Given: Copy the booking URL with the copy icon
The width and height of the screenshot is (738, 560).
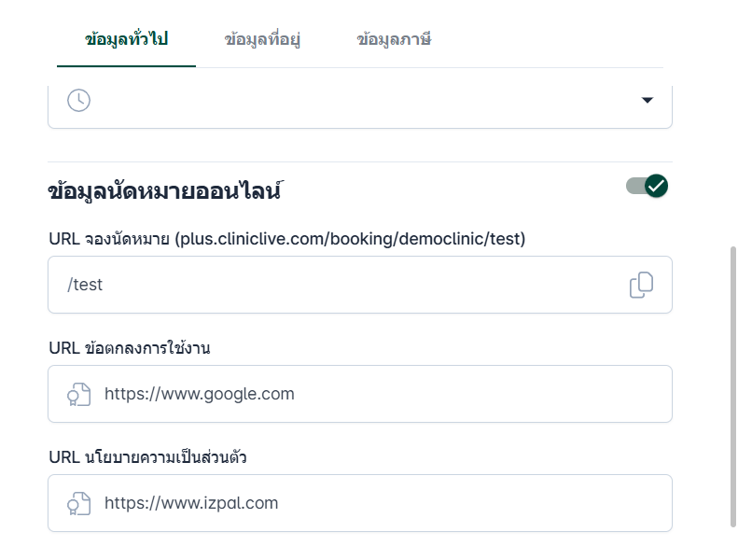Looking at the screenshot, I should pos(641,285).
